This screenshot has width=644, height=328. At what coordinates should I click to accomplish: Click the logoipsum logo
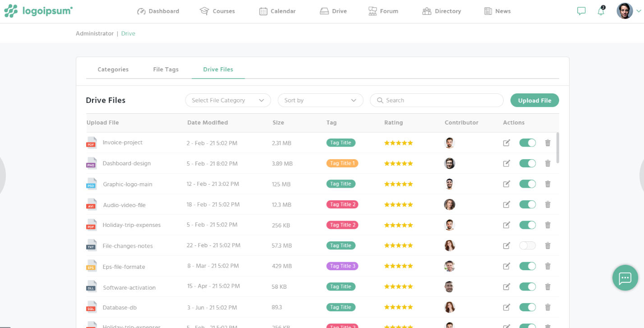(x=38, y=11)
